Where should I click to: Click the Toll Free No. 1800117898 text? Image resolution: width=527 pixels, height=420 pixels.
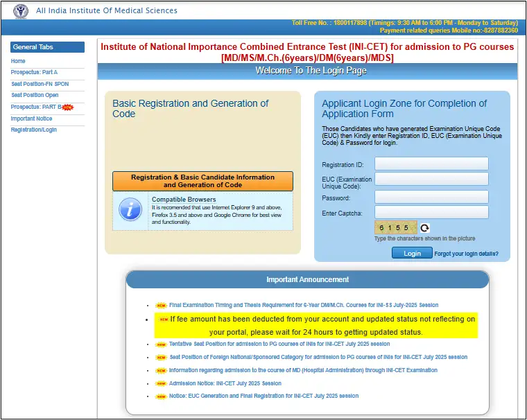point(405,23)
